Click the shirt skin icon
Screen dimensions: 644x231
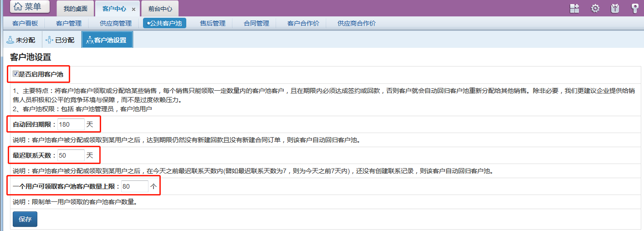point(614,8)
